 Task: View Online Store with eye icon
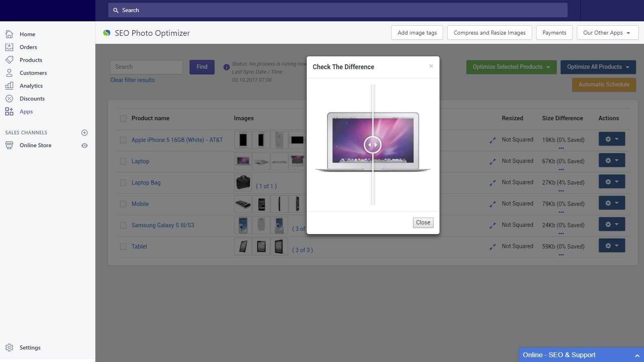(85, 146)
